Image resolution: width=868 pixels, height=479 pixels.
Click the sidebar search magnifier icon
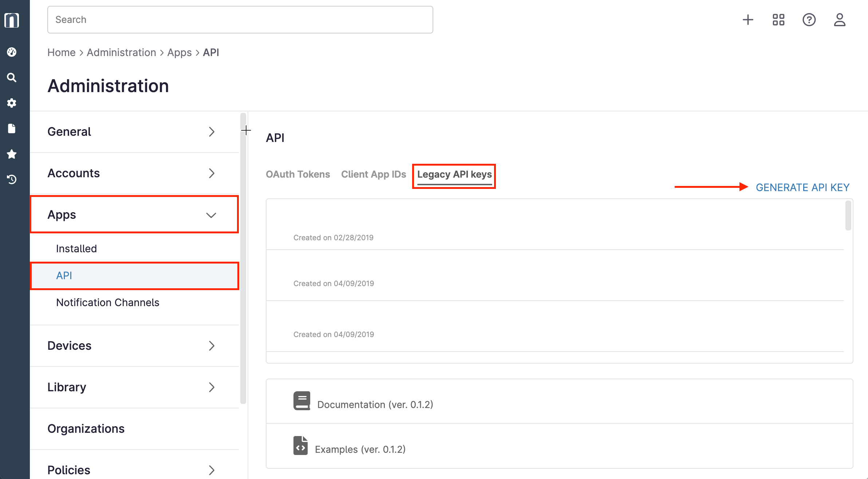pos(12,78)
